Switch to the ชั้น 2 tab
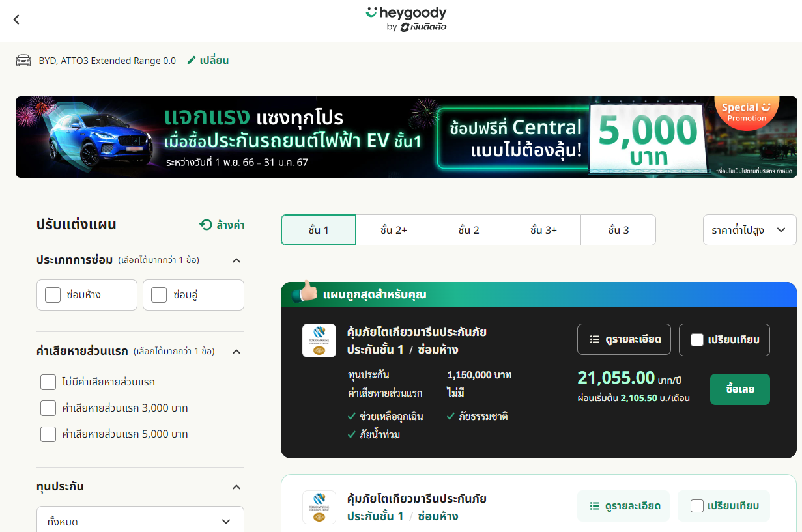The height and width of the screenshot is (532, 802). [468, 230]
